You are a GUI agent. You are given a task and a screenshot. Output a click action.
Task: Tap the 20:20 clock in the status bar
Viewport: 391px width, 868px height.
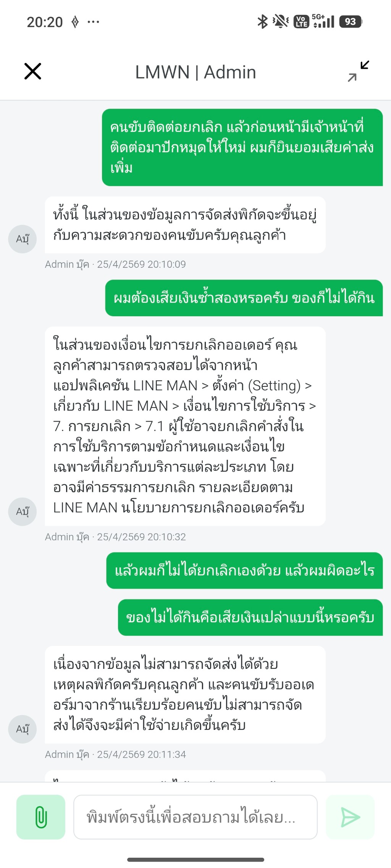[x=45, y=22]
